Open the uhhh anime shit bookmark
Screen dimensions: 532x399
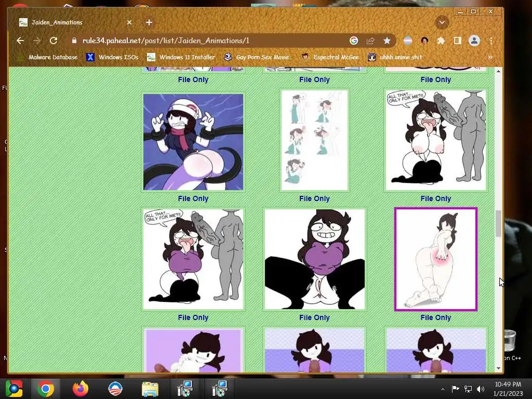pyautogui.click(x=395, y=57)
